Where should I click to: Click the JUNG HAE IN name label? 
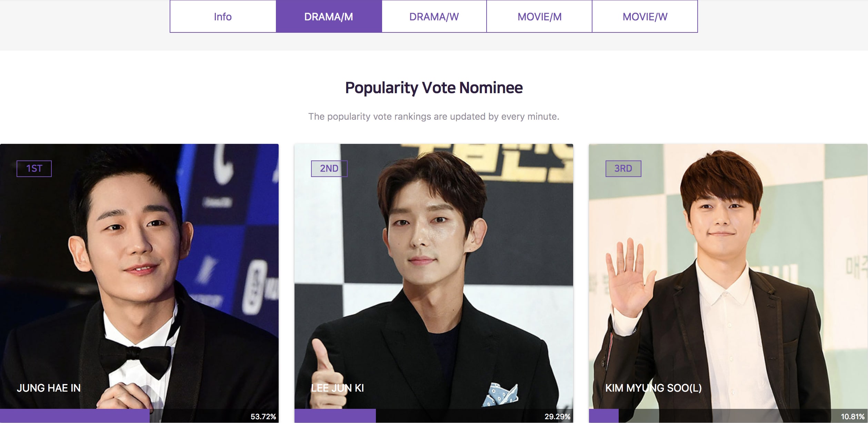tap(49, 388)
